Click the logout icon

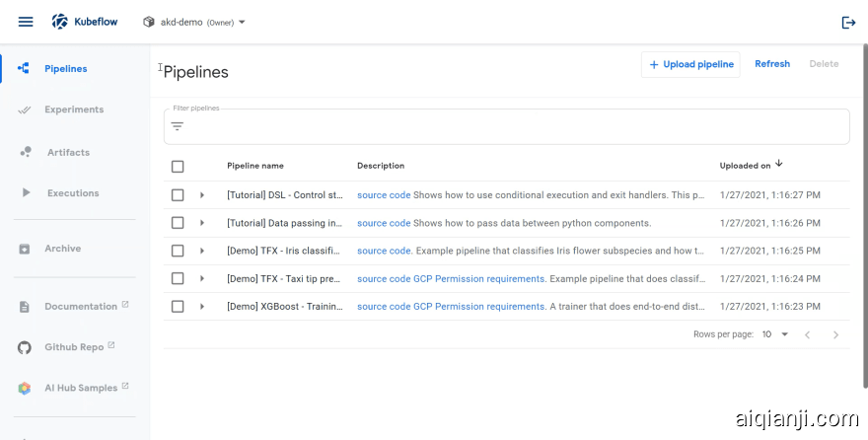[847, 22]
